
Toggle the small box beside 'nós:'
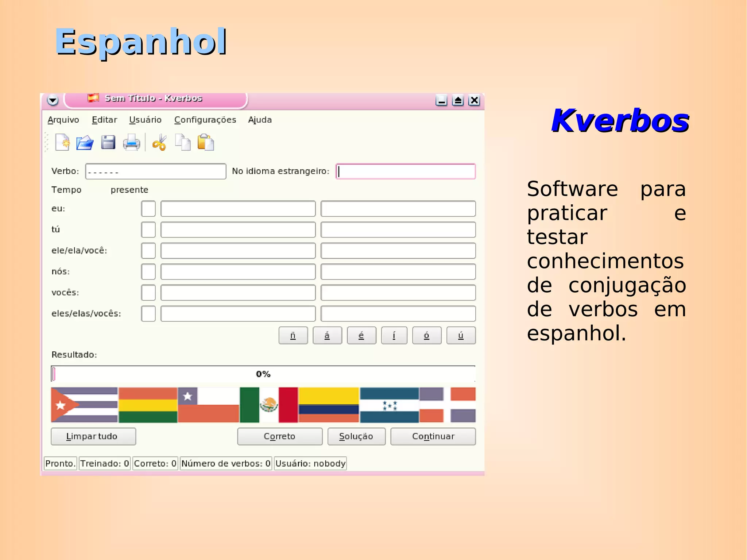148,272
